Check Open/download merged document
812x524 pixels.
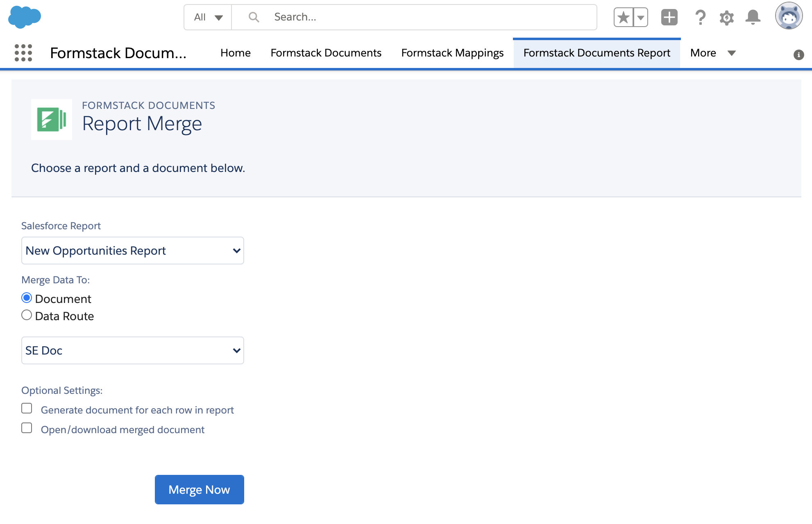(x=27, y=428)
